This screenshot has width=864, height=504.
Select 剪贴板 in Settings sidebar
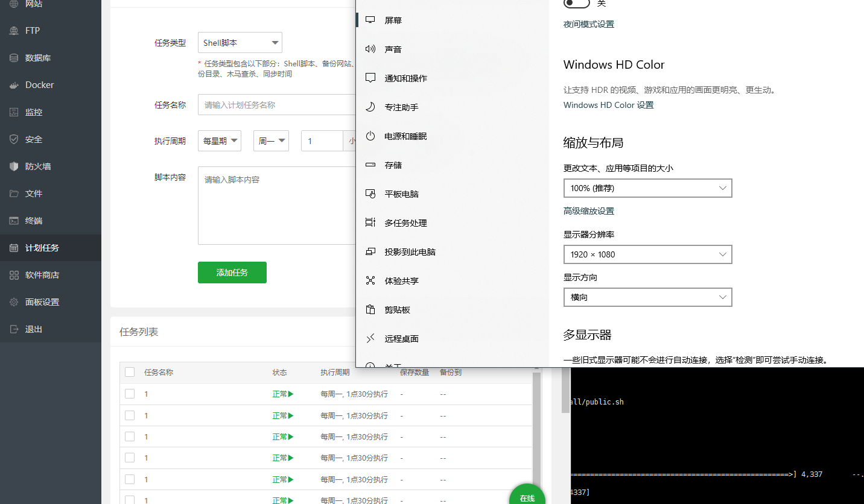click(397, 310)
